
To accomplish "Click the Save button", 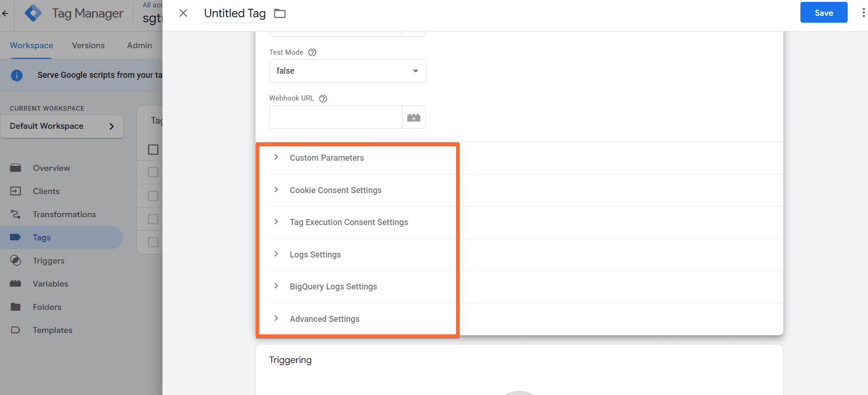I will coord(824,13).
